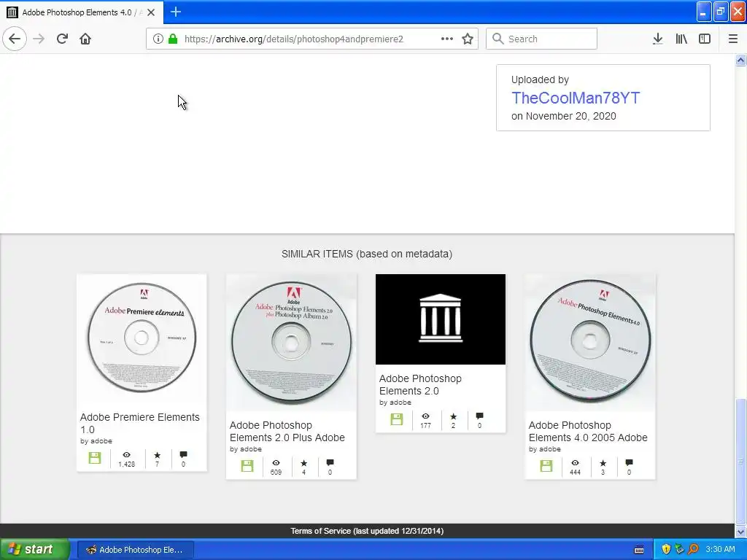Screen dimensions: 747x560
Task: Click software disk icon on Photoshop Elements 2.0 card
Action: coord(396,419)
